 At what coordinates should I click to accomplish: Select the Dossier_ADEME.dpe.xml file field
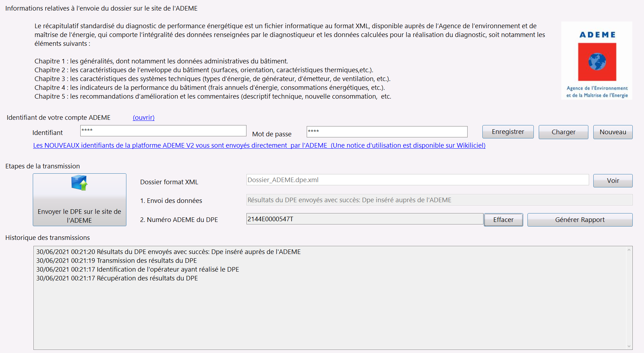coord(418,180)
